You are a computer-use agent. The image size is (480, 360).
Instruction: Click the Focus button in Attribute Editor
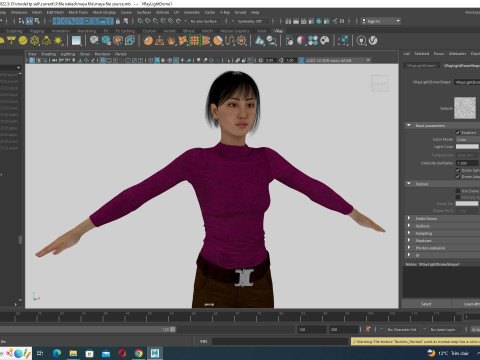[439, 53]
